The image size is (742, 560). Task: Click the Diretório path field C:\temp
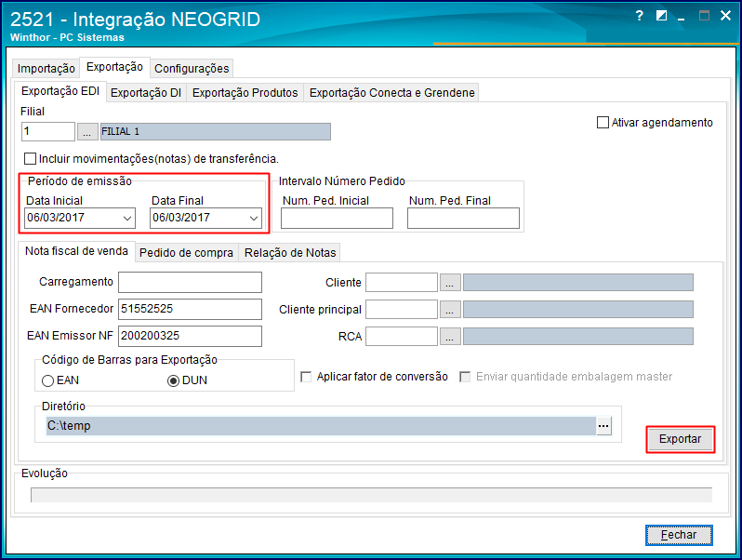321,426
